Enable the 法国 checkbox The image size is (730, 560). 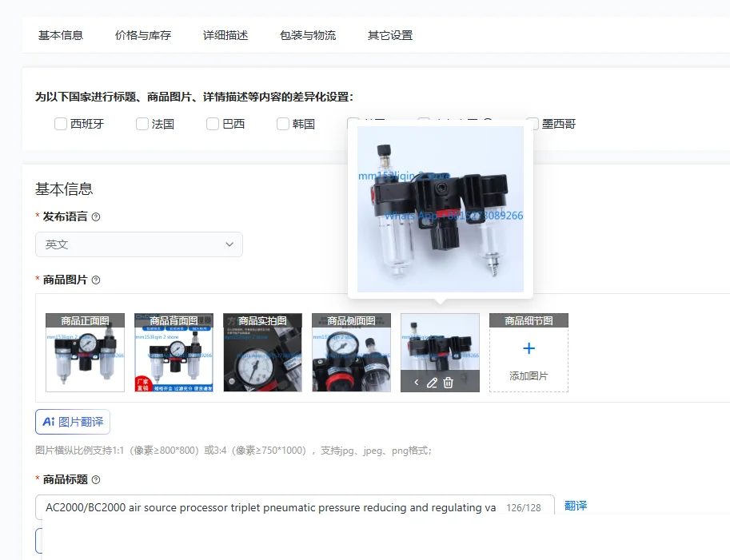[142, 124]
